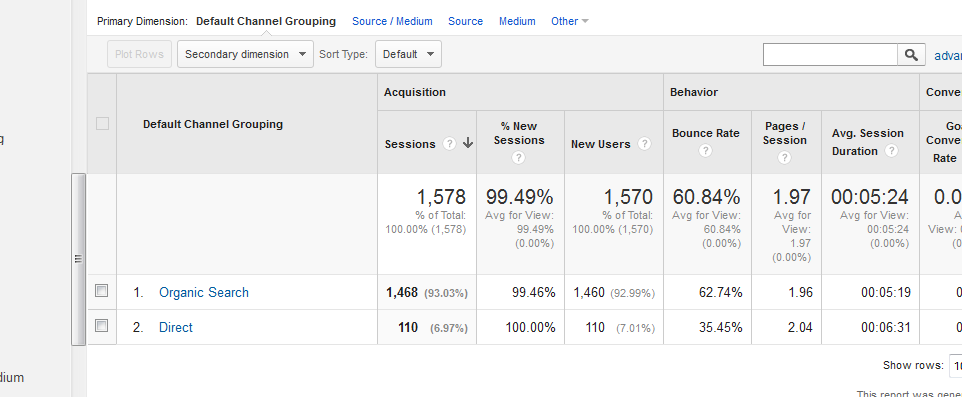
Task: Click the table search input field
Action: (x=831, y=55)
